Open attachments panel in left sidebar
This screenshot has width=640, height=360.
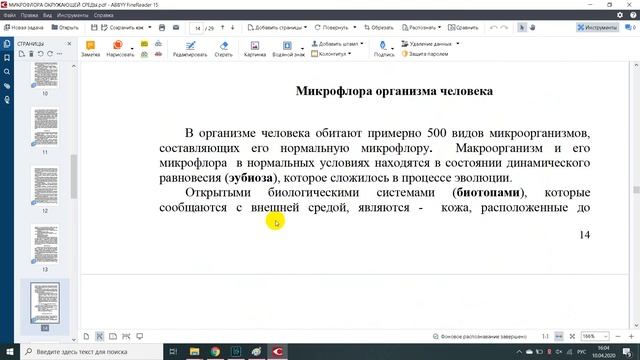7,86
